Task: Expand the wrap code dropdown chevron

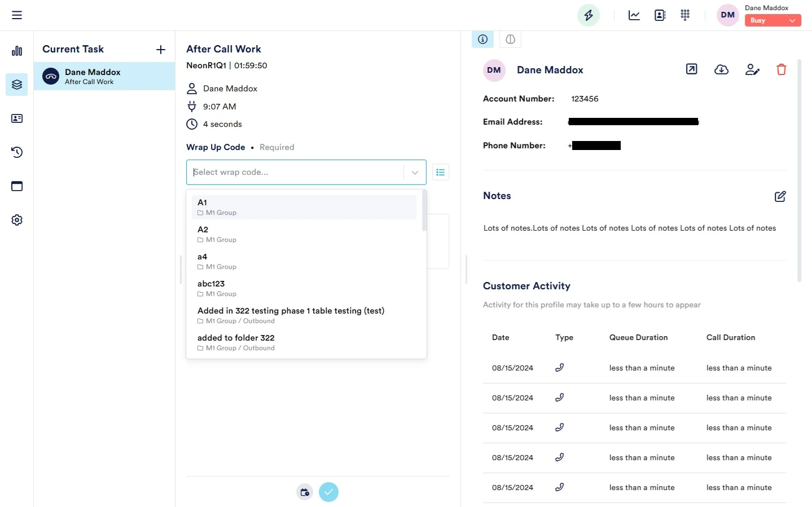Action: click(x=415, y=173)
